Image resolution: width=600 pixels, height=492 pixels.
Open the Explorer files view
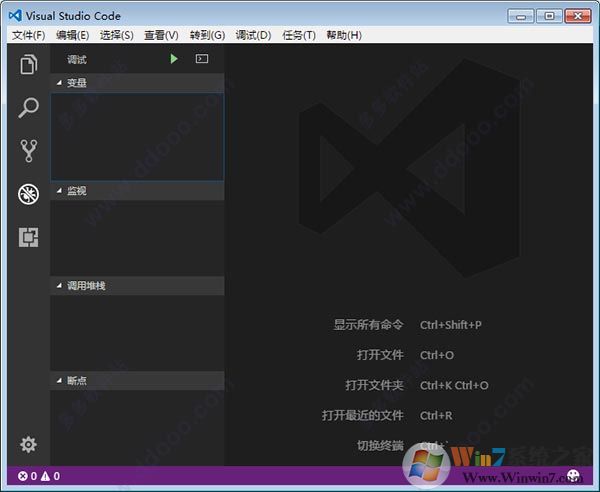(x=29, y=64)
